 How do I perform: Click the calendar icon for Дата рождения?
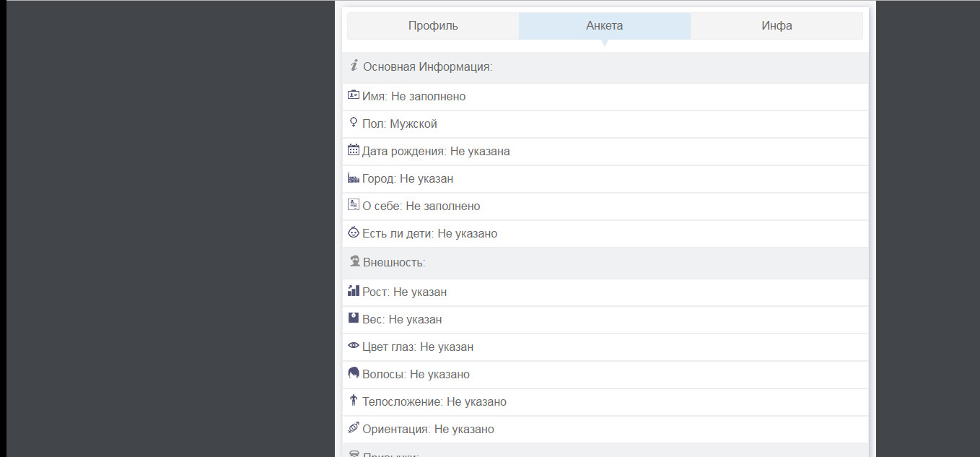[x=354, y=150]
